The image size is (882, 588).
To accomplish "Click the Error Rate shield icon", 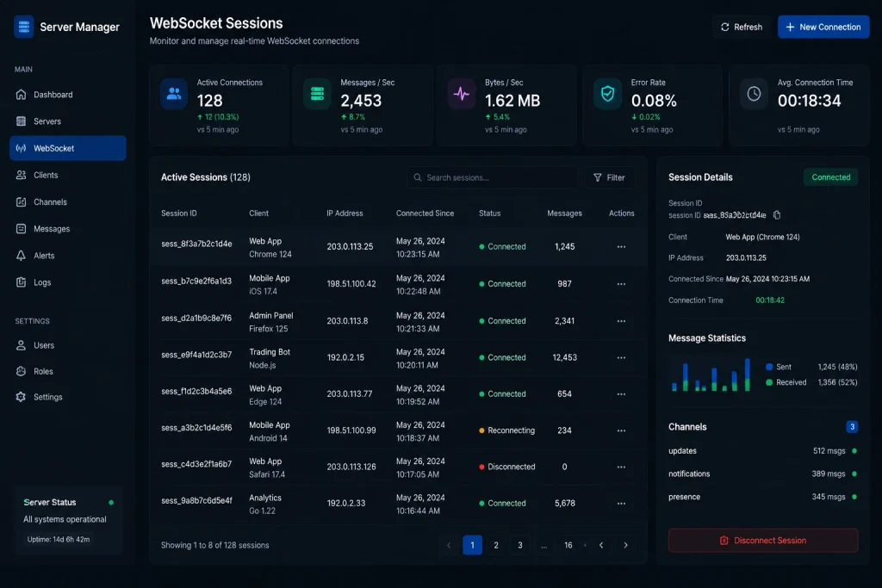I will pos(607,94).
